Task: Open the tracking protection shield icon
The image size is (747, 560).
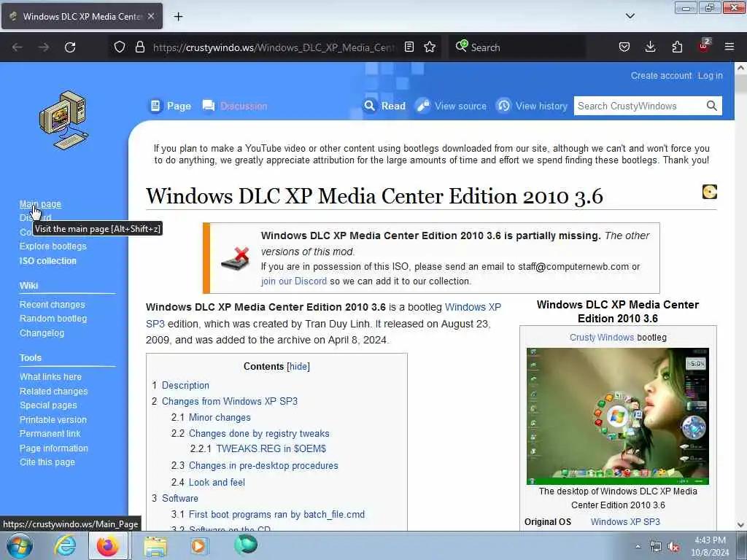Action: [120, 47]
